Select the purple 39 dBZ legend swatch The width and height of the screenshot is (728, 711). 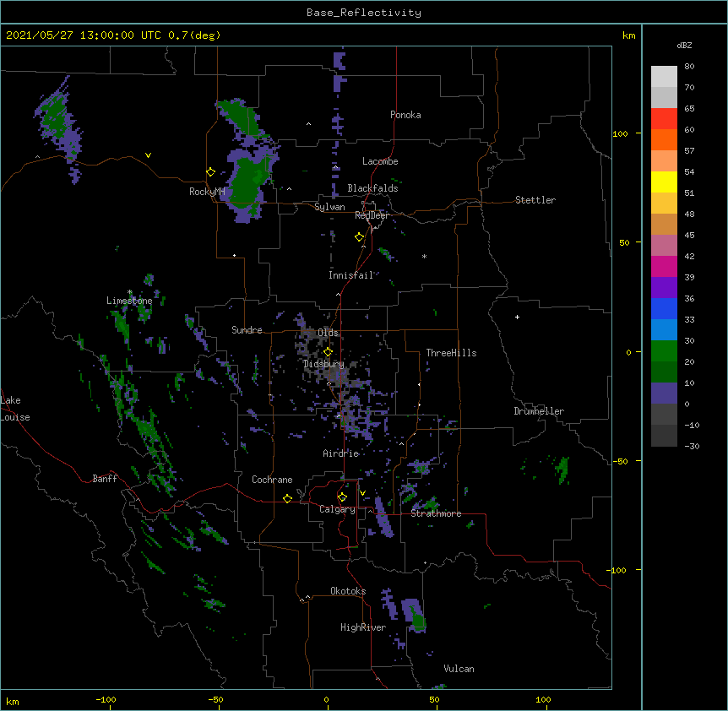coord(664,288)
